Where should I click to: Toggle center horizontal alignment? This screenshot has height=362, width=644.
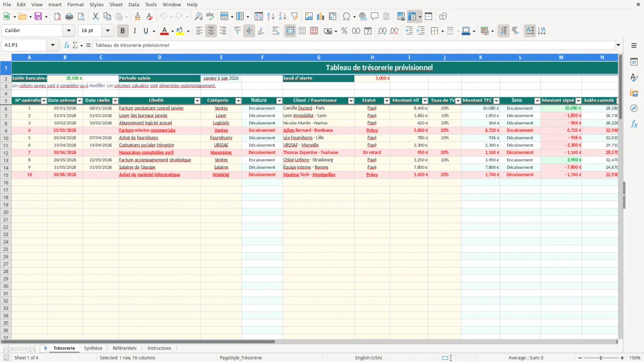point(211,31)
